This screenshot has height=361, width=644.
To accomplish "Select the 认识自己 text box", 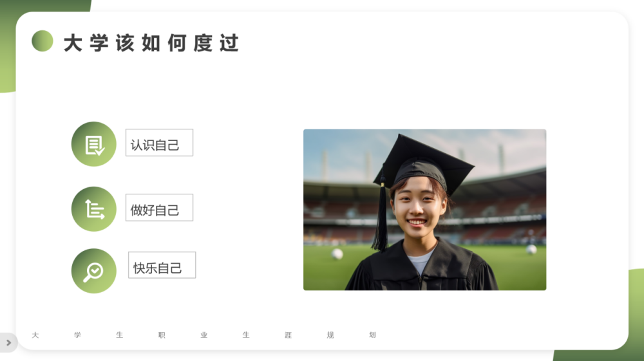I will tap(159, 143).
